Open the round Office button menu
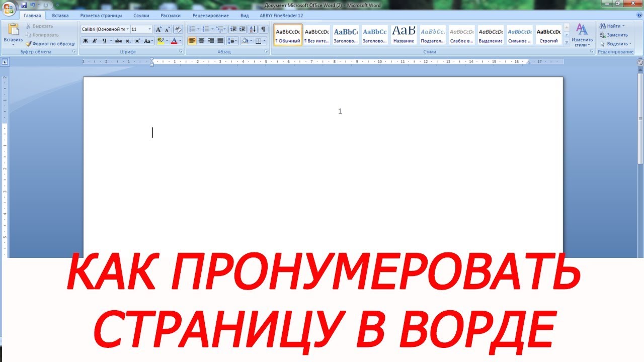Screen dimensions: 644x362 (9, 9)
